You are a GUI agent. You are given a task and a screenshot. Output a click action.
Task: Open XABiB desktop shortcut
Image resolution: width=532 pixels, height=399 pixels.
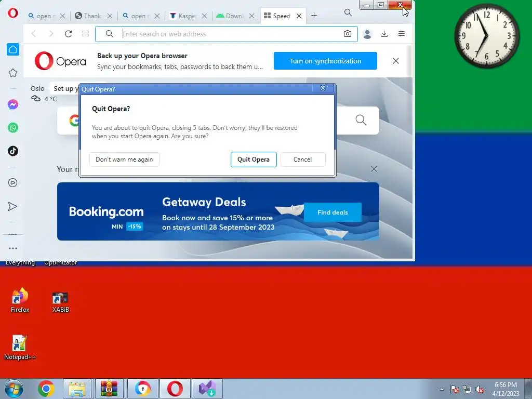coord(60,302)
